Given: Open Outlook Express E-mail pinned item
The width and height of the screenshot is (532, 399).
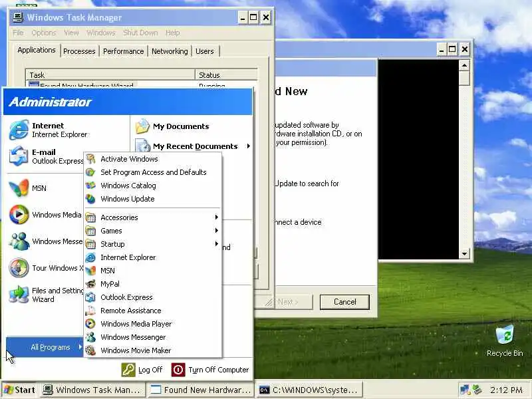Looking at the screenshot, I should pyautogui.click(x=46, y=156).
